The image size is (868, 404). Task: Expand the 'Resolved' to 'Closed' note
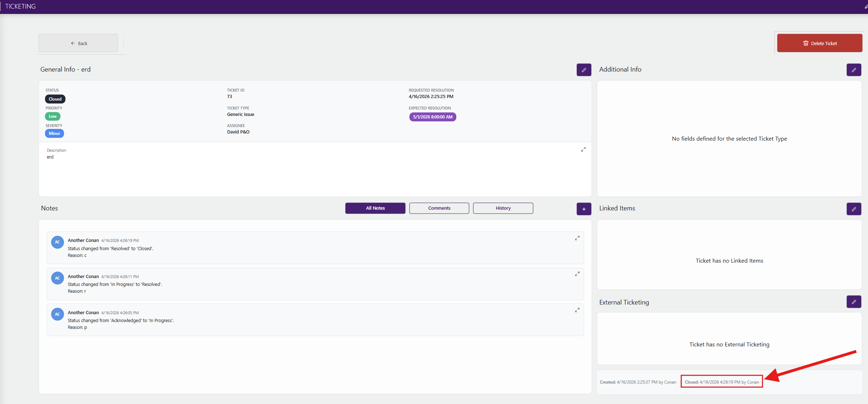[577, 238]
